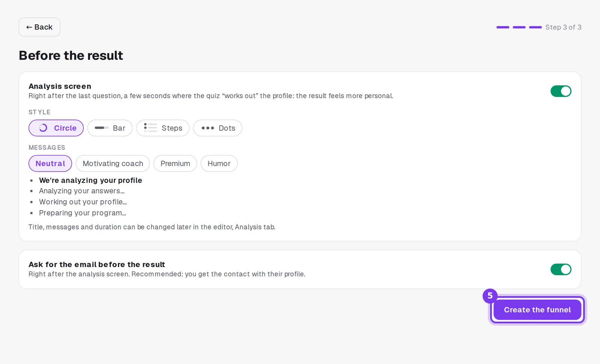The width and height of the screenshot is (600, 364).
Task: Click the steps list icon
Action: click(150, 128)
